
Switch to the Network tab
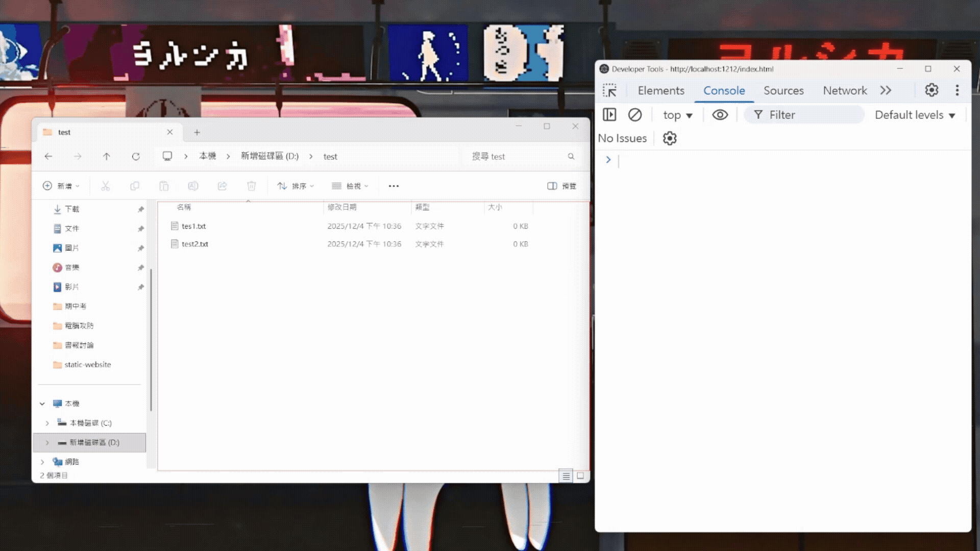(x=845, y=90)
